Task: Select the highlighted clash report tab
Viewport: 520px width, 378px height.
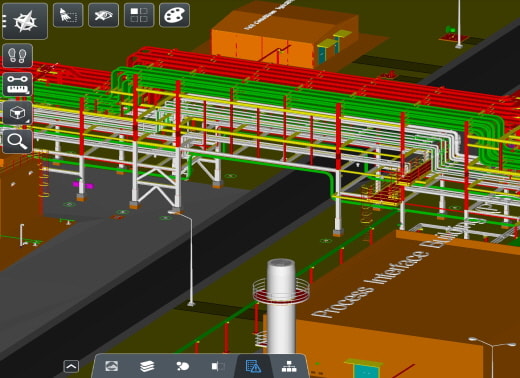Action: pos(253,366)
